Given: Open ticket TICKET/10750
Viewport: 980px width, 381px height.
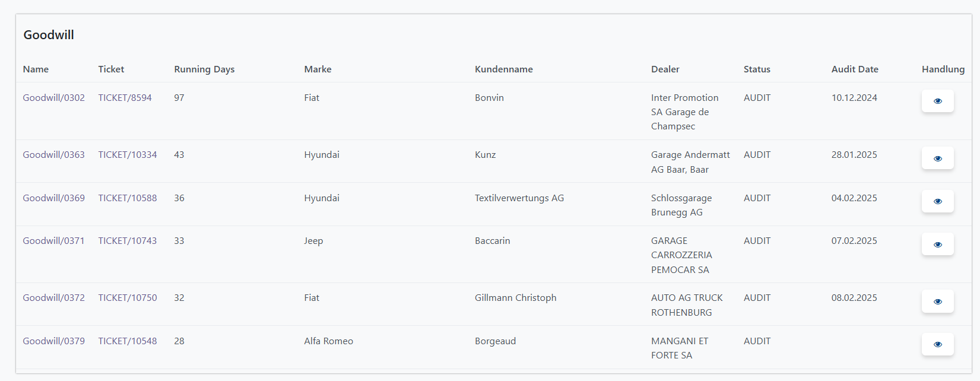Looking at the screenshot, I should [x=128, y=298].
